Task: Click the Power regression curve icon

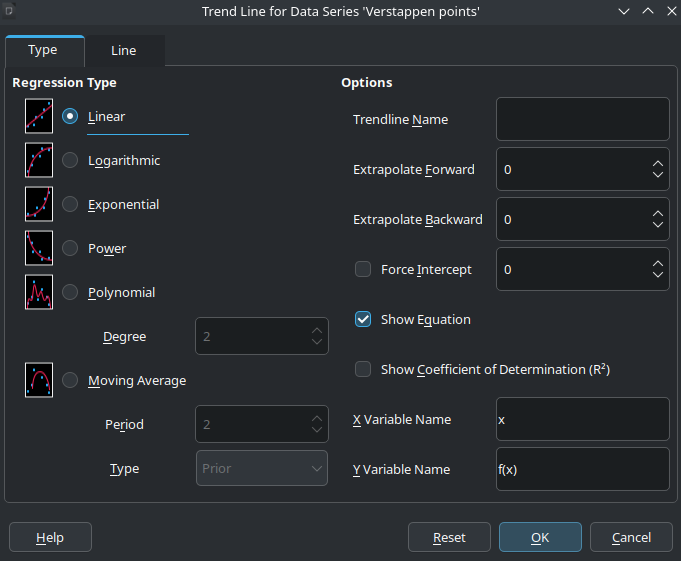Action: [x=39, y=248]
